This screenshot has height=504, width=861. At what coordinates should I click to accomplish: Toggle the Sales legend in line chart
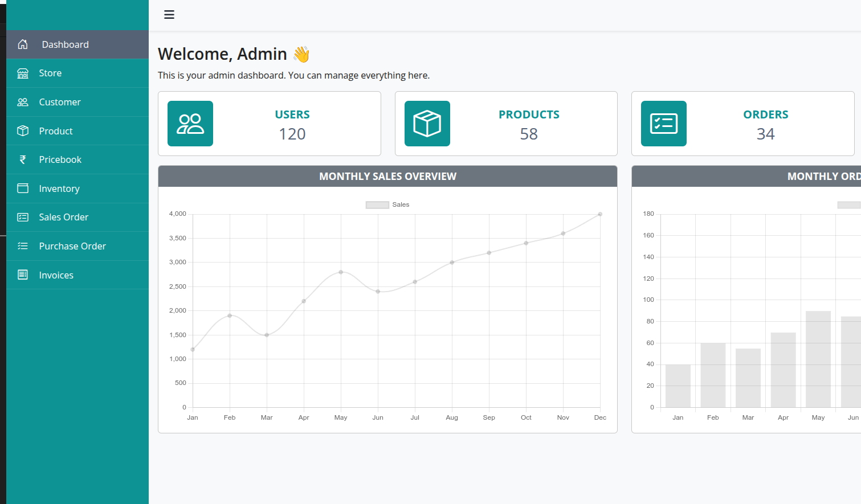pyautogui.click(x=387, y=205)
